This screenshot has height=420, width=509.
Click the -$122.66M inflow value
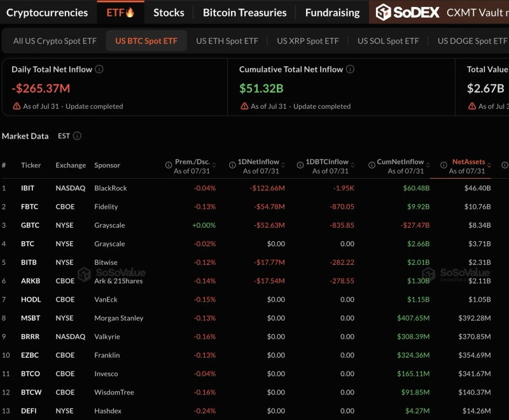click(267, 188)
